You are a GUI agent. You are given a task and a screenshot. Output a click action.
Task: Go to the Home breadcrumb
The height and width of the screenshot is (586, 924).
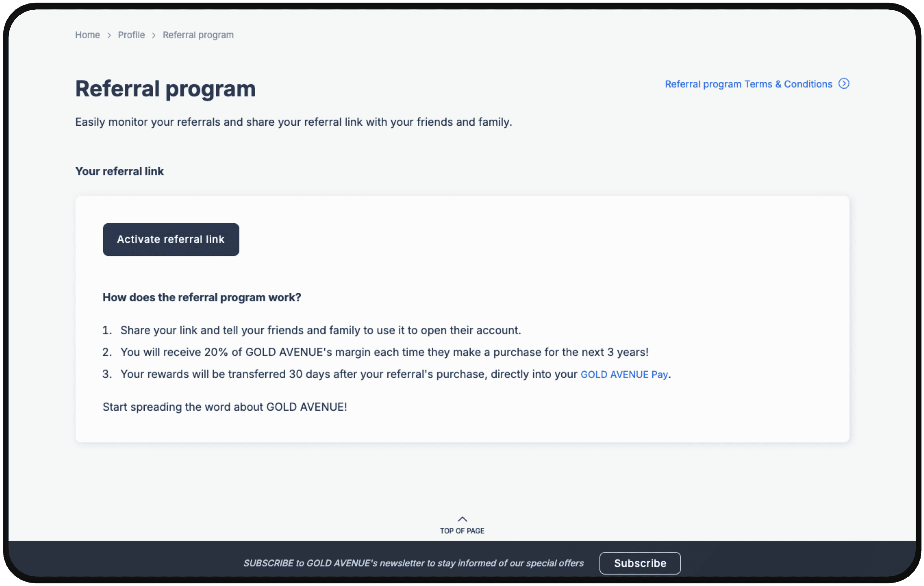point(88,35)
